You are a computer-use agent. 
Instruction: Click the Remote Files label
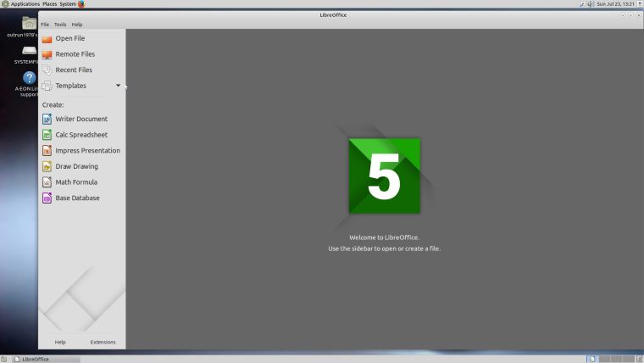[x=75, y=54]
